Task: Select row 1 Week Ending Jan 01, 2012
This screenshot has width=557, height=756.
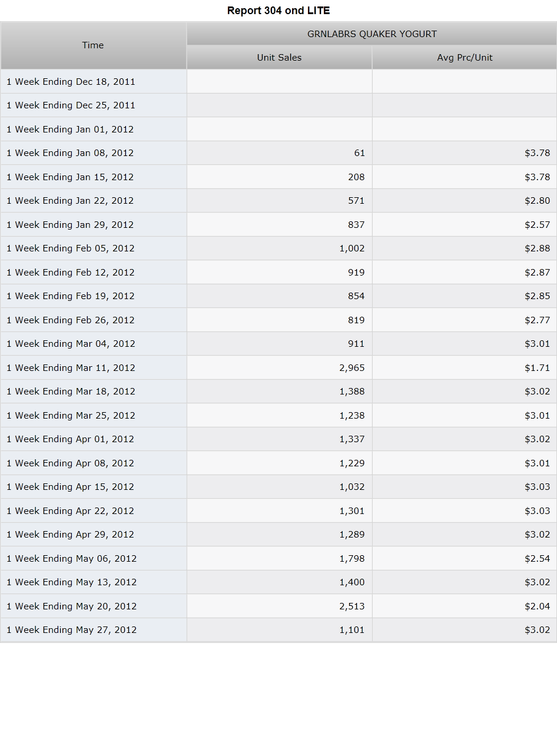Action: click(278, 129)
